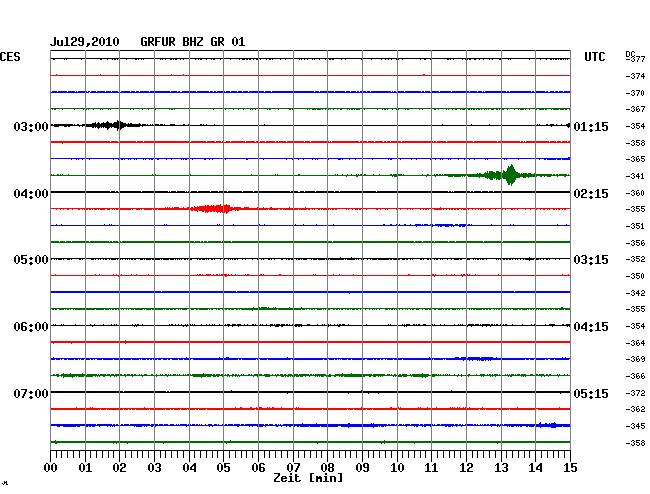The image size is (650, 494).
Task: Select the 04:15 UTC time label
Action: [591, 327]
